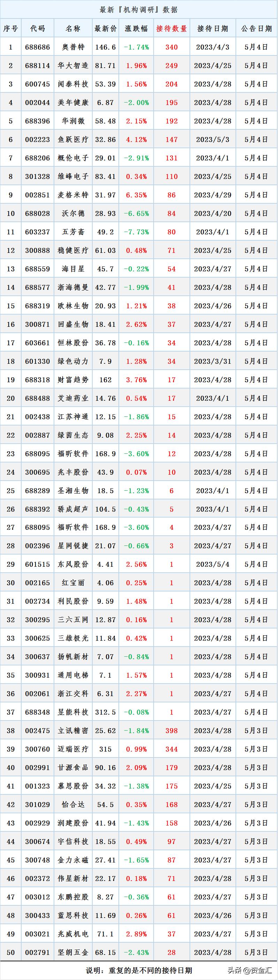Viewport: 278px width, 980px height.
Task: Click the name 浙海德曼
Action: tap(73, 287)
